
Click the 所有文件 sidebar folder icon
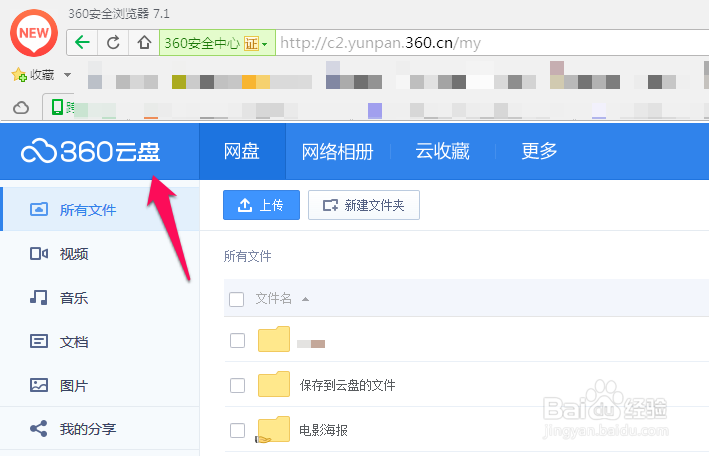[x=39, y=209]
